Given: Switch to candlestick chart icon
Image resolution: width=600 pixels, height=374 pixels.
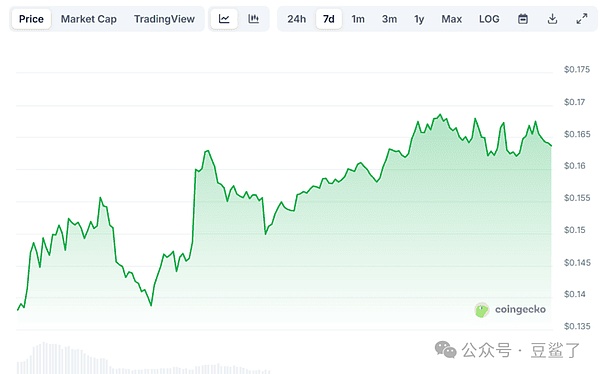Looking at the screenshot, I should (x=253, y=19).
